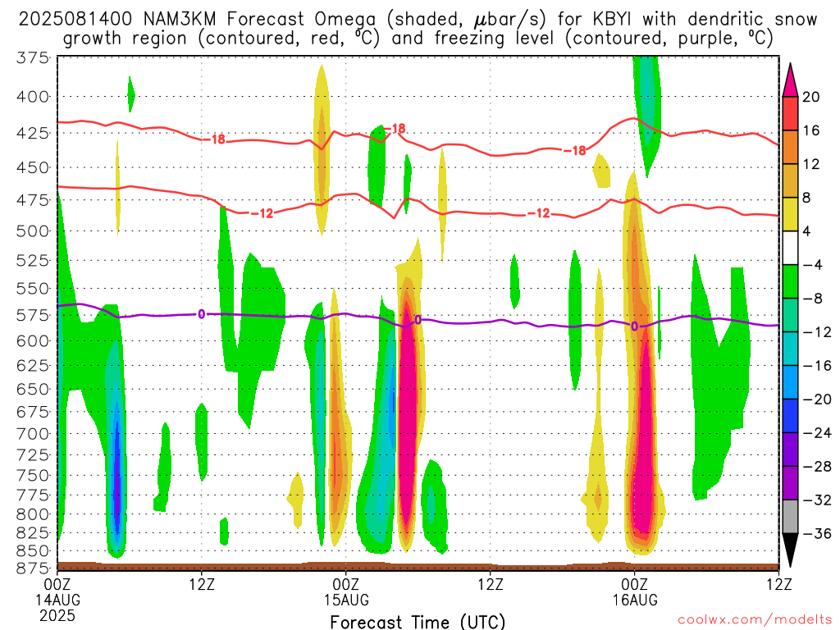Click the title line mentioning freezing level
Screen dimensions: 840x630
[x=418, y=39]
